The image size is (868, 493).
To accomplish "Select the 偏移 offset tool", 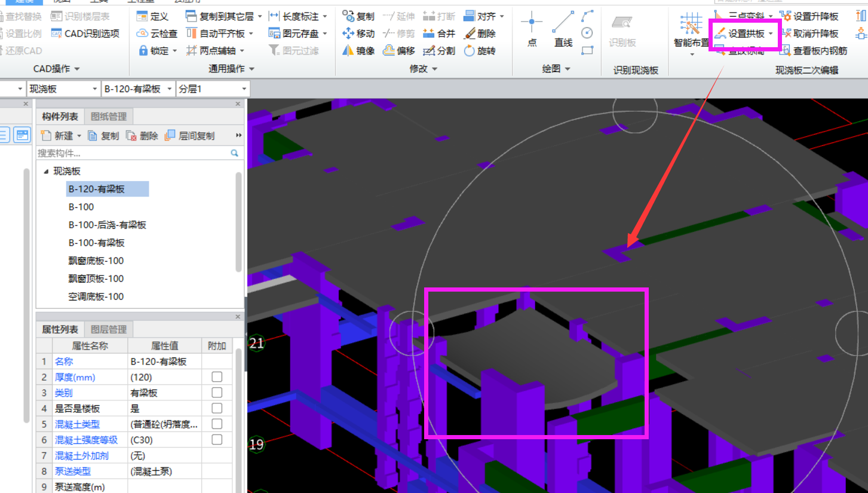I will tap(398, 51).
